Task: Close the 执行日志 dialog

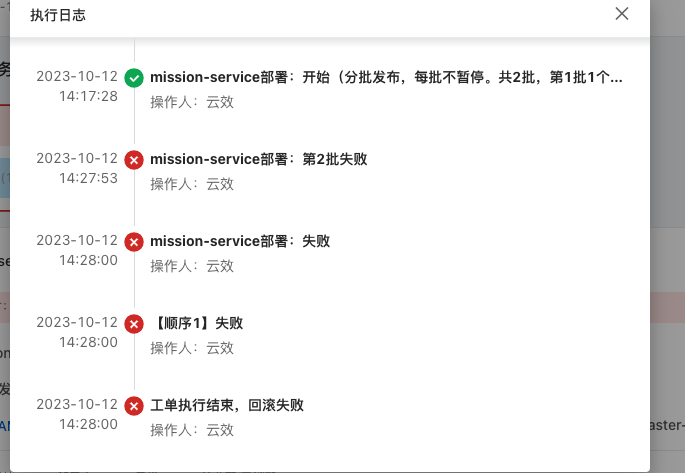Action: [622, 14]
